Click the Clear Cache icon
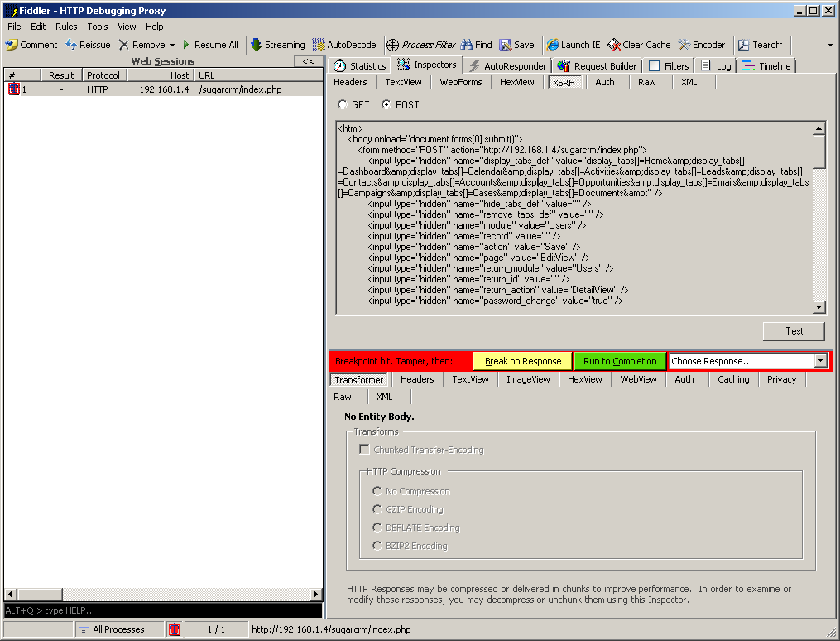This screenshot has height=641, width=840. [614, 45]
